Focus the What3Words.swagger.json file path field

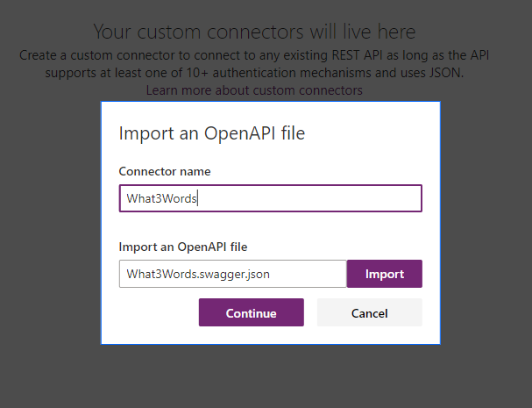232,274
